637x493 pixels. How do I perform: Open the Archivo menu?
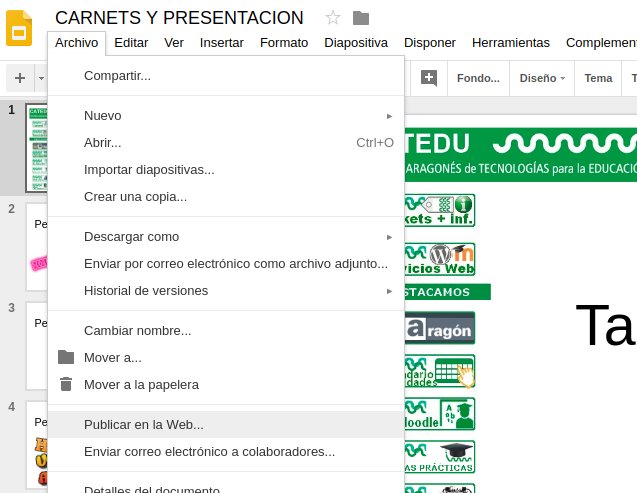(x=76, y=43)
